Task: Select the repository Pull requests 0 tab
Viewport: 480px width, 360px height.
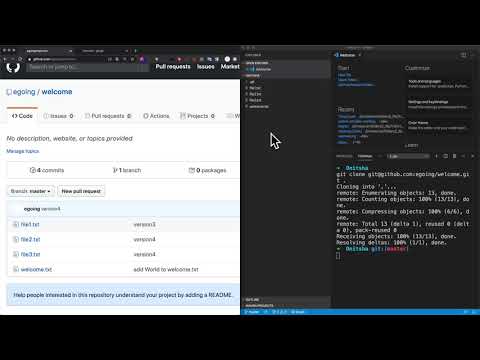Action: tap(108, 116)
